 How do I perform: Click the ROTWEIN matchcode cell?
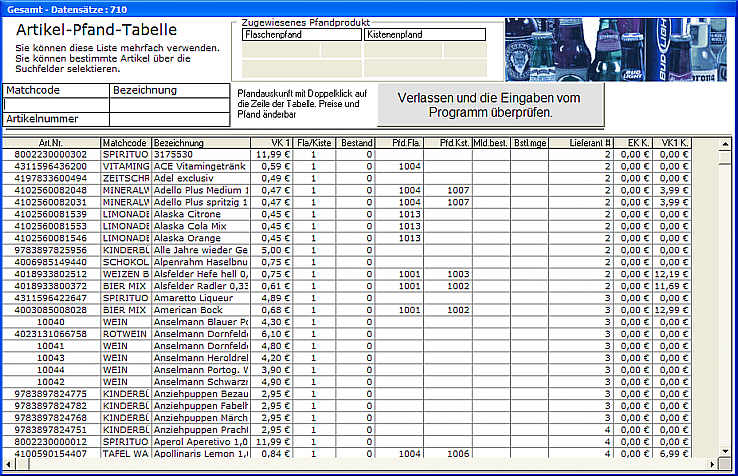pyautogui.click(x=126, y=334)
